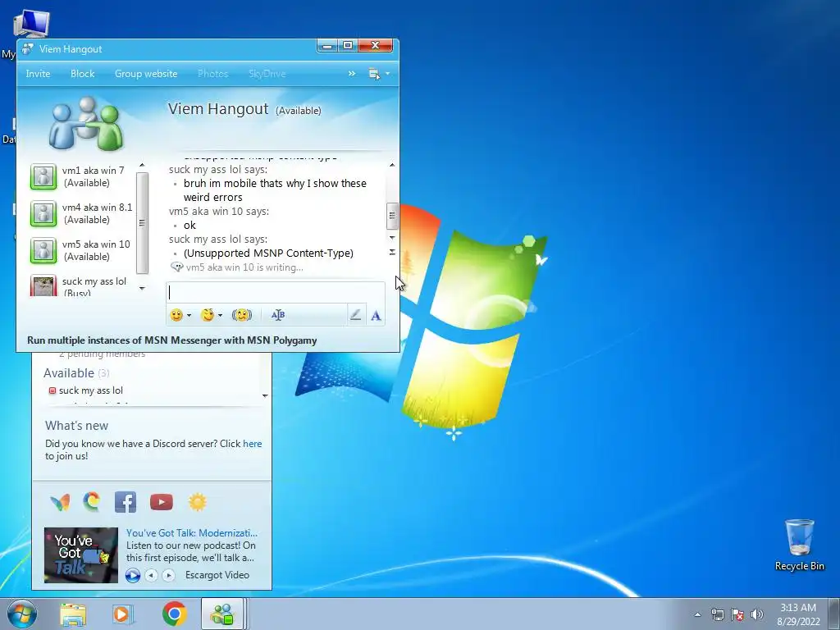840x630 pixels.
Task: Click the busy contact's red-framed avatar
Action: 43,285
